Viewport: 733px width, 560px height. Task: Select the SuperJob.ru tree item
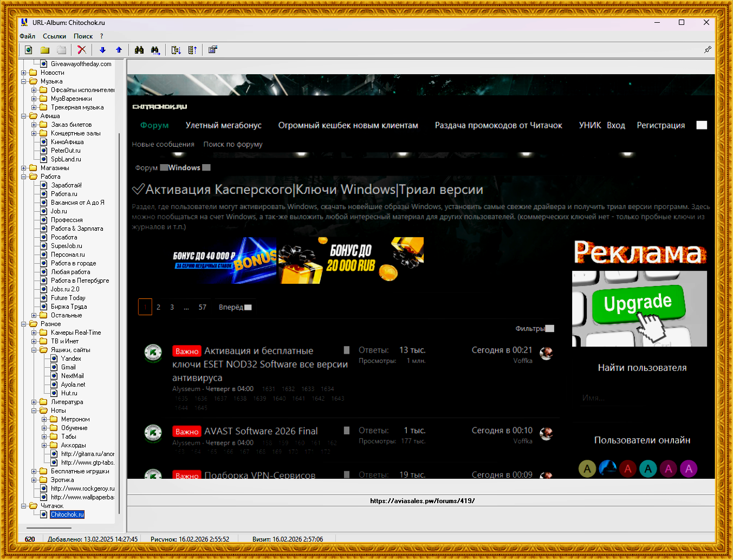(67, 246)
